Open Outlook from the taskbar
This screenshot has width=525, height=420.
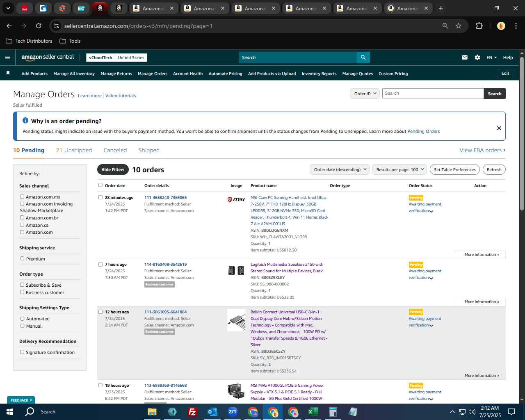coord(212,412)
